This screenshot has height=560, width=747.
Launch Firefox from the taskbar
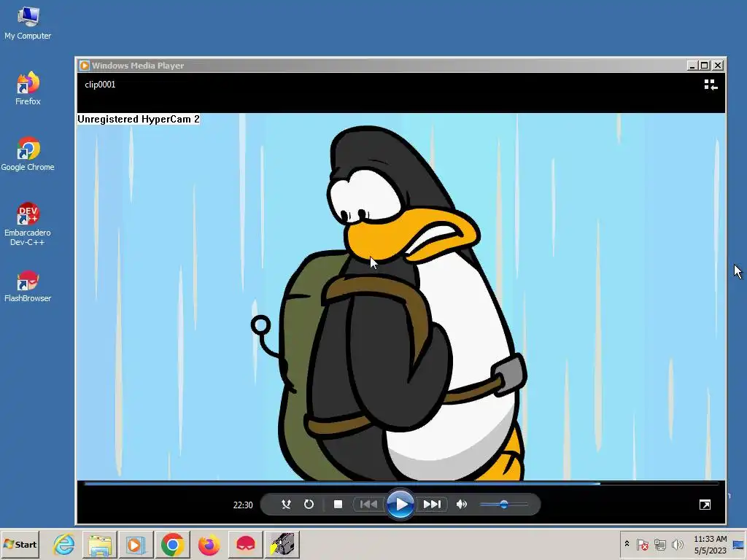point(209,544)
